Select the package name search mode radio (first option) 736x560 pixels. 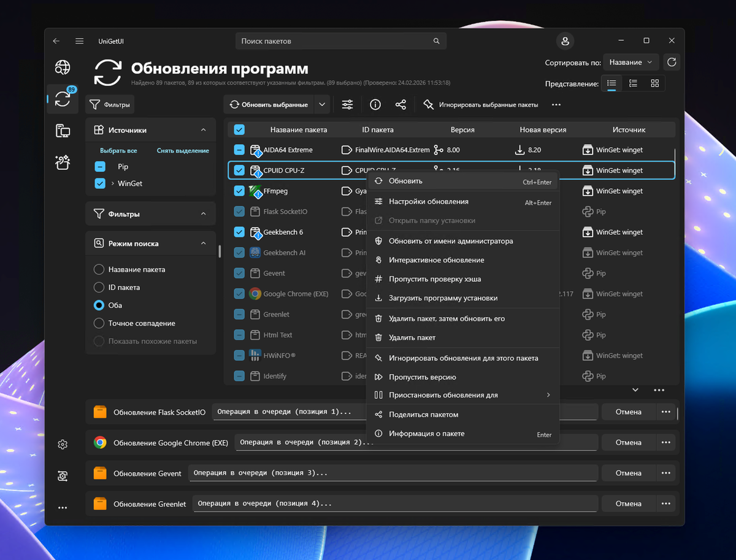(x=99, y=269)
